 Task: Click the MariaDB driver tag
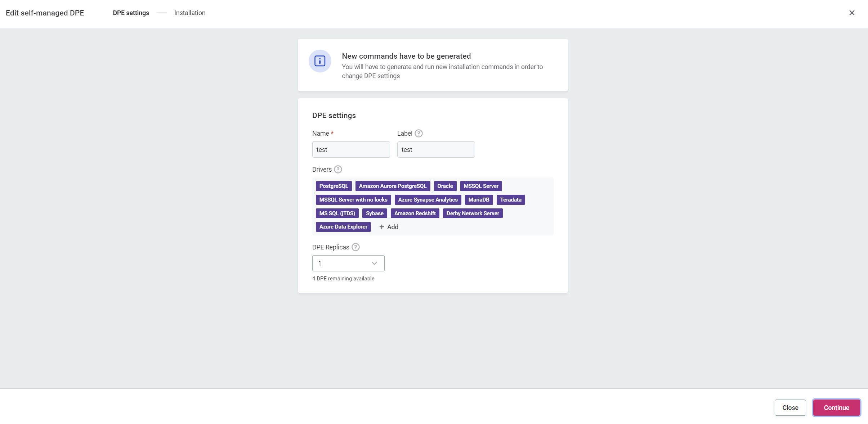[x=479, y=200]
